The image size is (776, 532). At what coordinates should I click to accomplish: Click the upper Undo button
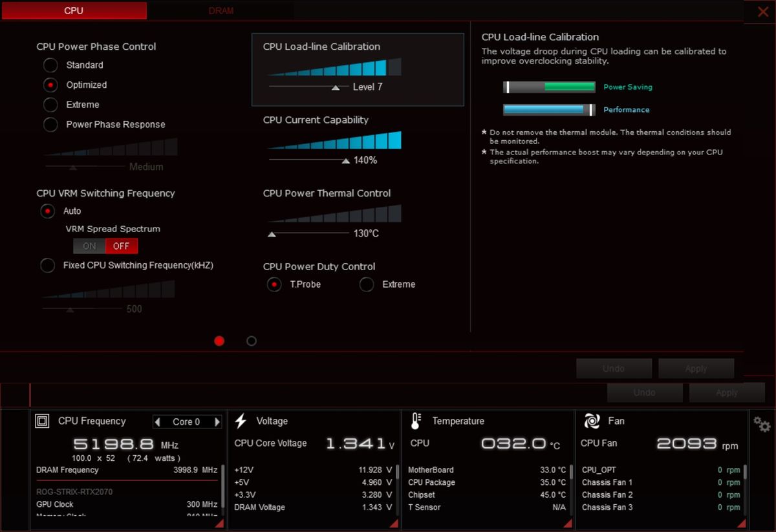[x=614, y=368]
